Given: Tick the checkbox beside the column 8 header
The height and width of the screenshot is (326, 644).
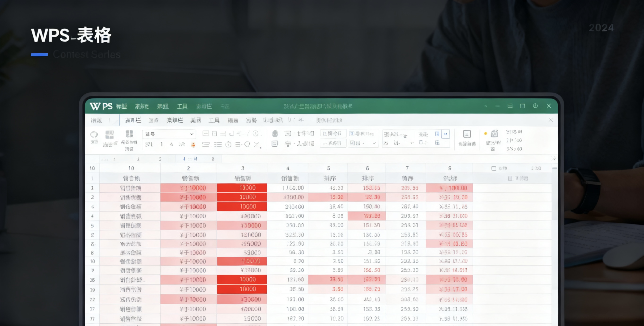Looking at the screenshot, I should [x=494, y=168].
